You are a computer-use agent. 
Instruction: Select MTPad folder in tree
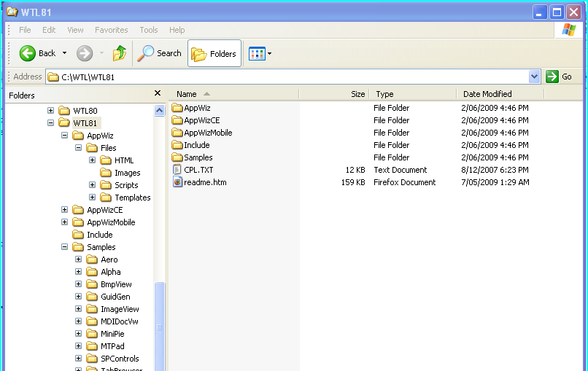coord(105,346)
